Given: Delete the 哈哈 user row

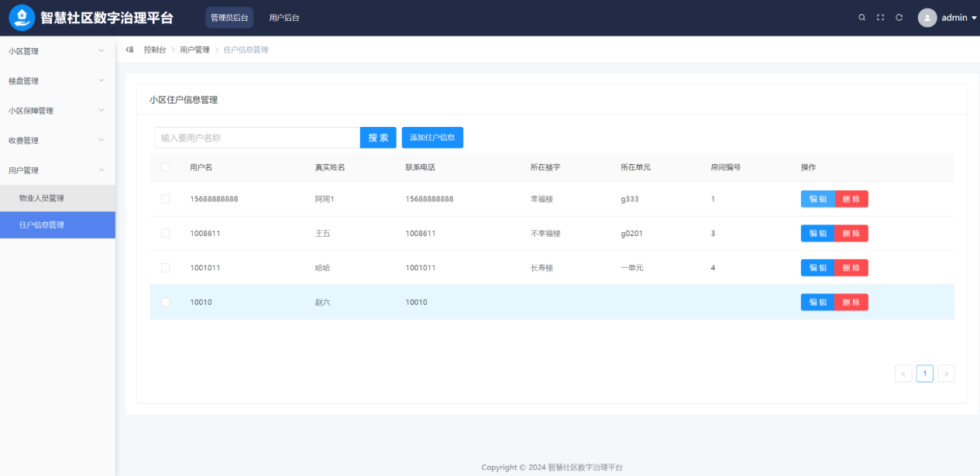Looking at the screenshot, I should [x=851, y=268].
